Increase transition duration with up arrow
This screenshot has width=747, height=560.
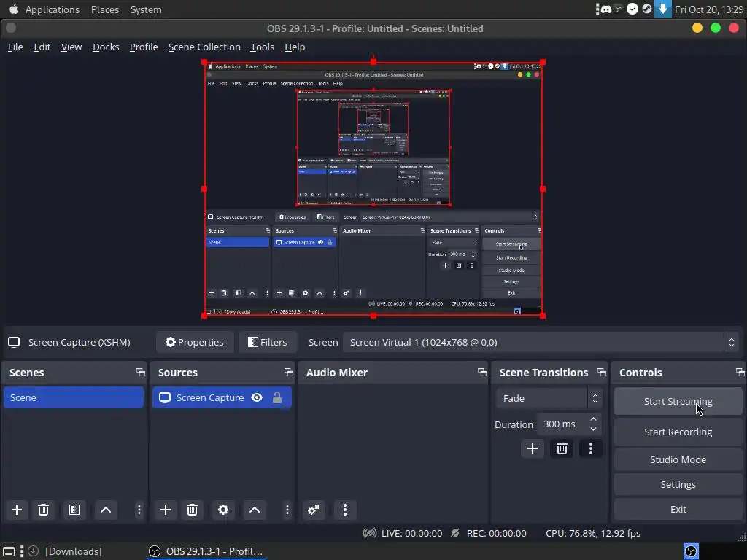point(593,419)
